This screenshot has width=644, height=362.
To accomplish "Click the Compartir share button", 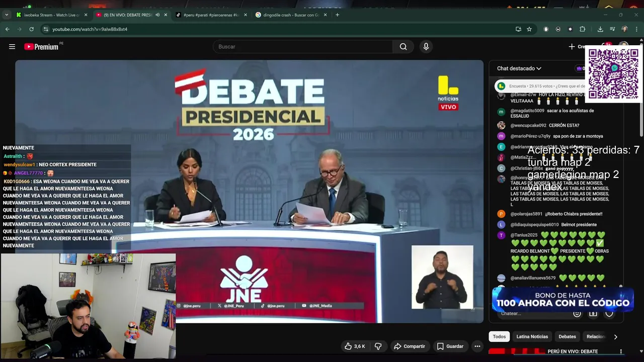I will point(409,346).
